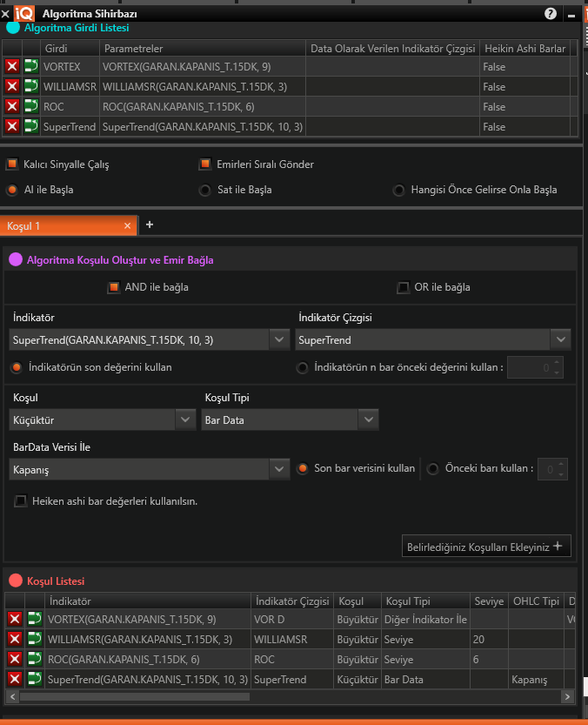Open the help question mark icon
The width and height of the screenshot is (588, 725).
click(550, 14)
